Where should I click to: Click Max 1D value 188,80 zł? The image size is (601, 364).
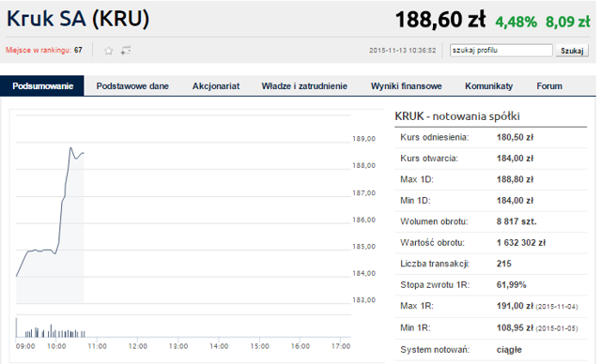[x=515, y=179]
